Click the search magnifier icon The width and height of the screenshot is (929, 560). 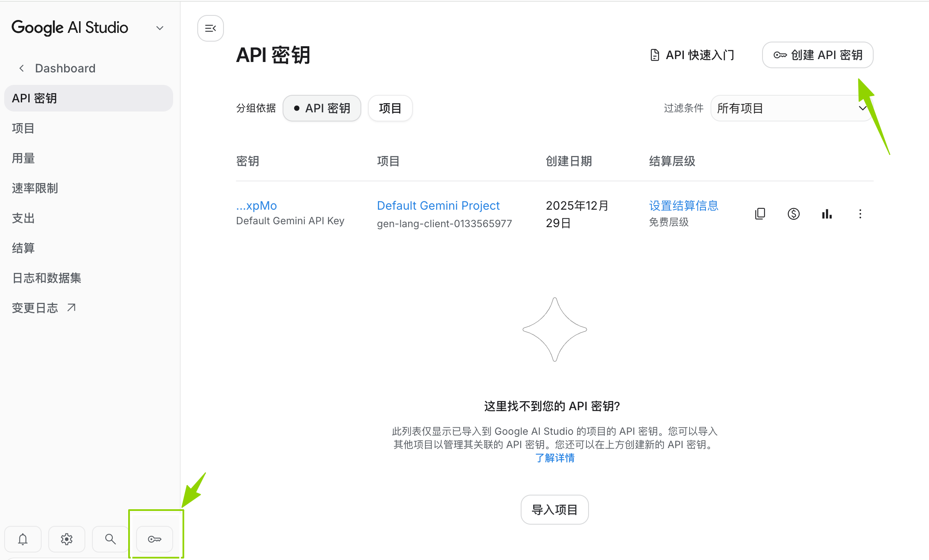[x=110, y=539]
